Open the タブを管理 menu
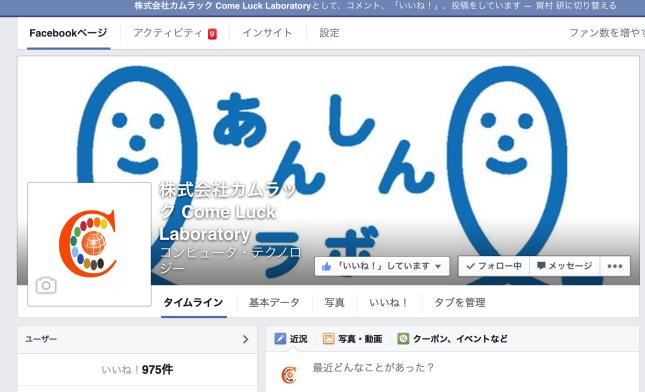 tap(460, 302)
